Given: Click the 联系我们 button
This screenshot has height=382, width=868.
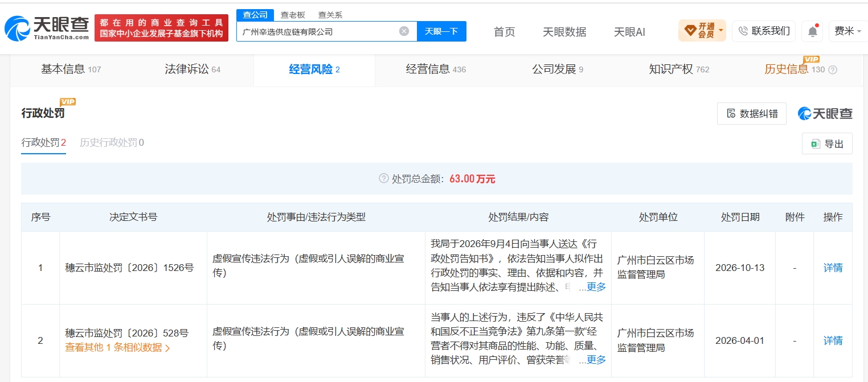Looking at the screenshot, I should [x=764, y=31].
